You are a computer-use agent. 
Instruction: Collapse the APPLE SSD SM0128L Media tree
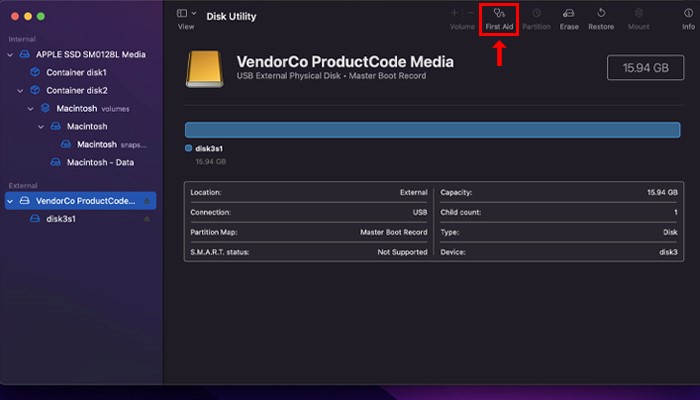[11, 55]
